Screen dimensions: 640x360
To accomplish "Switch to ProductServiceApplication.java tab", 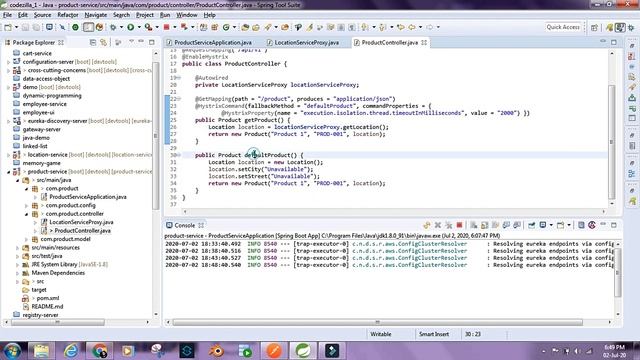I will click(x=209, y=42).
